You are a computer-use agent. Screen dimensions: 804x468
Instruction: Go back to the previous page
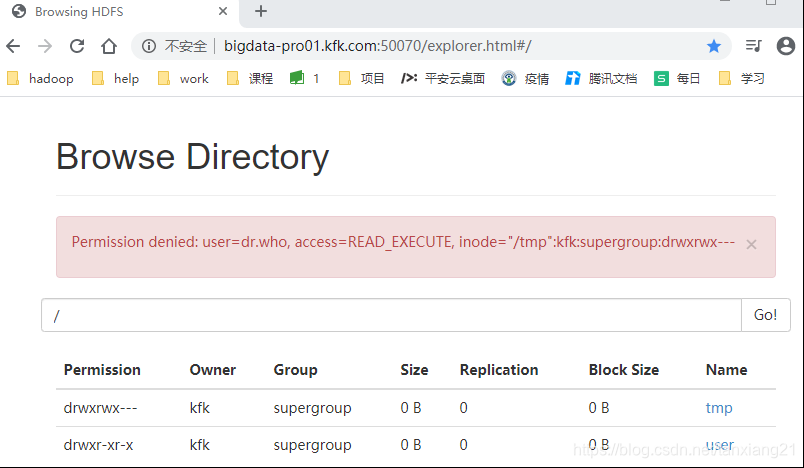pos(13,46)
